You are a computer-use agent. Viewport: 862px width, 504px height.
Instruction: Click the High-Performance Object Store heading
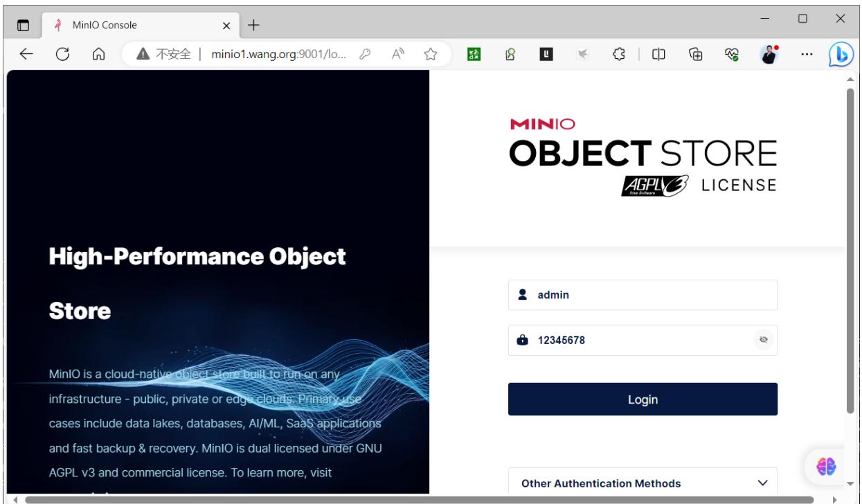coord(197,284)
